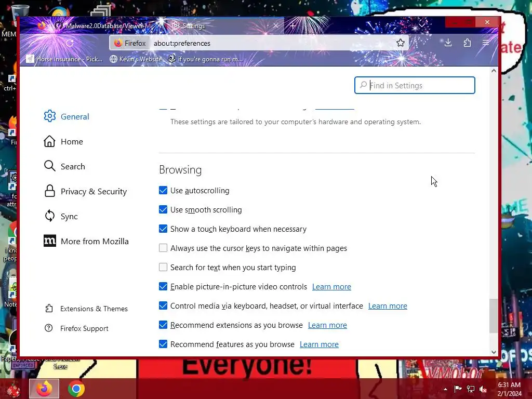Open the General settings category

[66, 116]
